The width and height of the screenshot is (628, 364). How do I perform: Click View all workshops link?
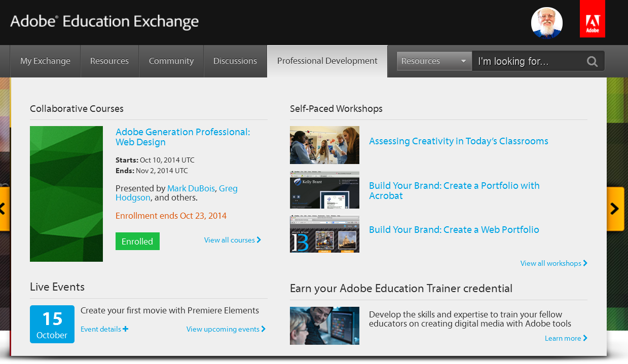click(x=554, y=263)
